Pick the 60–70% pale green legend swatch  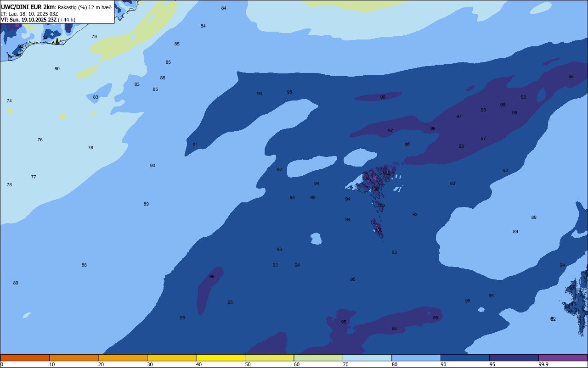point(318,357)
